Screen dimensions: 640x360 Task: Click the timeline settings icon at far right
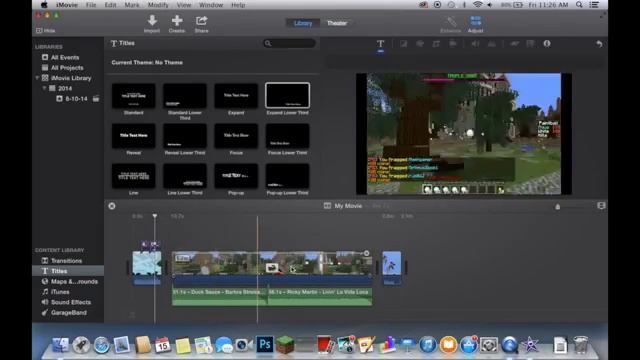(x=601, y=206)
